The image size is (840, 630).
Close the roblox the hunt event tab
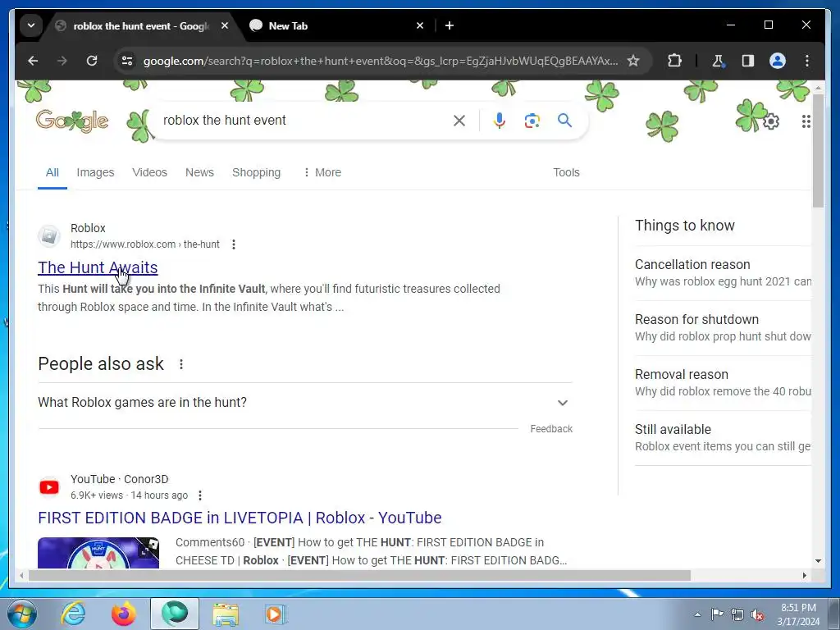pyautogui.click(x=225, y=25)
